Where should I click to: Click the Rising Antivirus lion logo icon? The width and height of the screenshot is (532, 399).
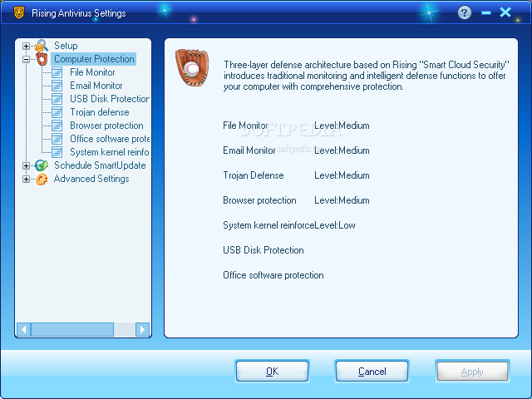[x=19, y=13]
